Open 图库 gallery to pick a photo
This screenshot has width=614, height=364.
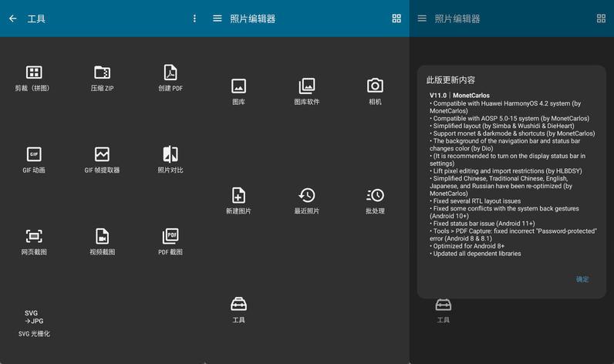[238, 91]
